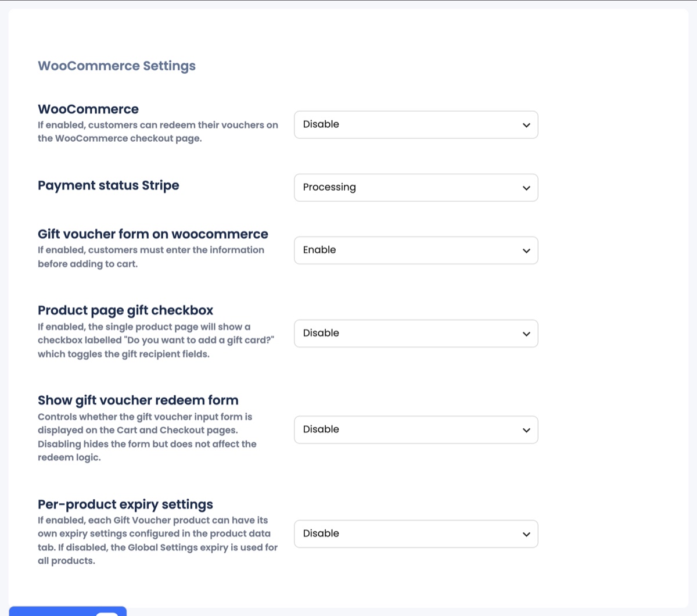Click the 'Per-product expiry settings' label

click(x=125, y=504)
